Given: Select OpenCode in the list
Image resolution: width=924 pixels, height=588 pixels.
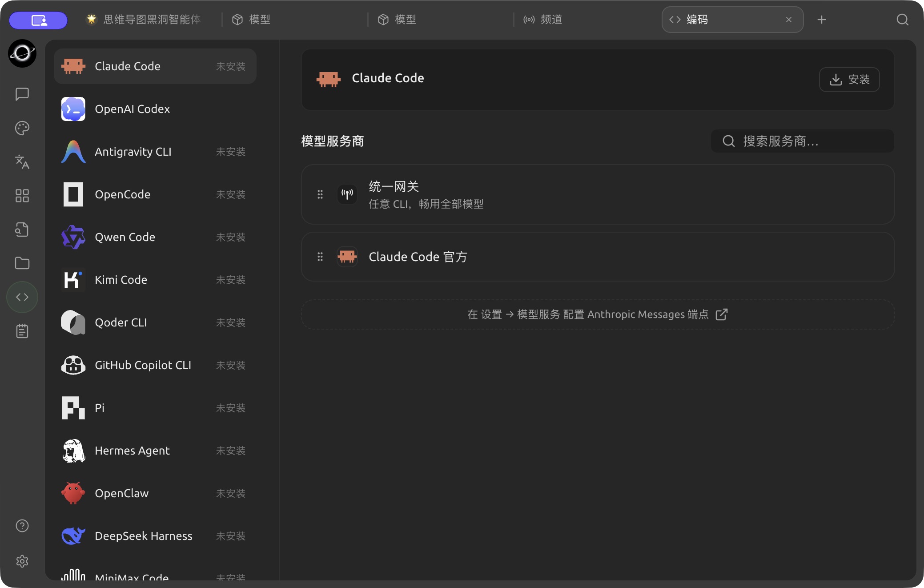Looking at the screenshot, I should pyautogui.click(x=155, y=194).
